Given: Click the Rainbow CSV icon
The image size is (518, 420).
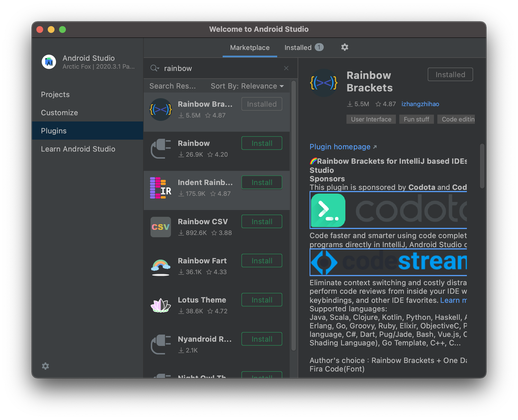Looking at the screenshot, I should click(161, 227).
